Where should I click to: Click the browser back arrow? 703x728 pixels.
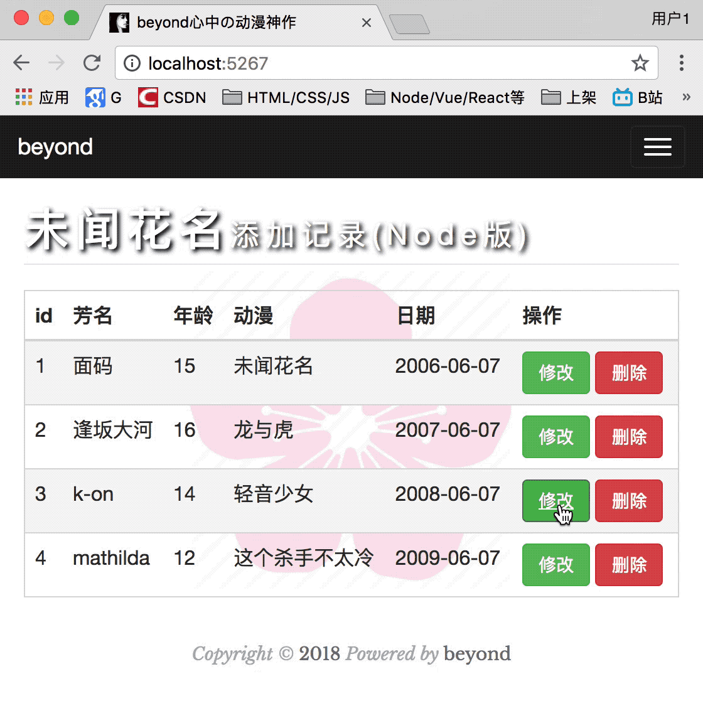point(21,63)
